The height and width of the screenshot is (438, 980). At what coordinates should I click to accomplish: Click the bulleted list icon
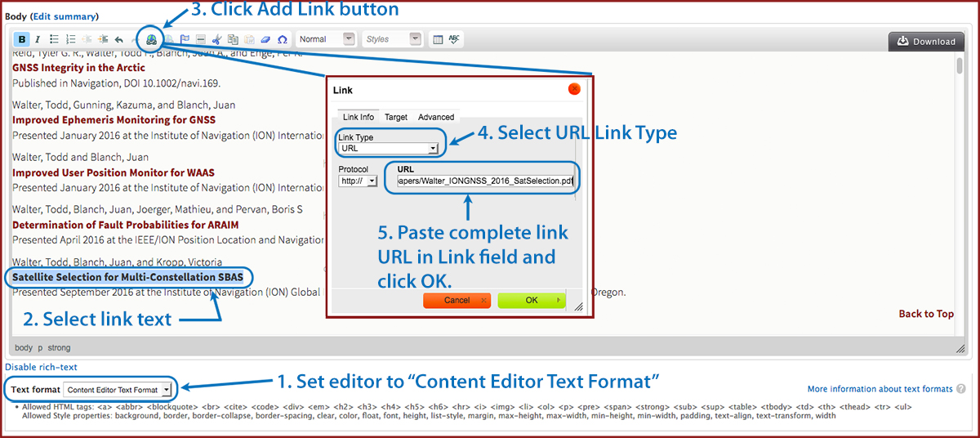pos(55,39)
